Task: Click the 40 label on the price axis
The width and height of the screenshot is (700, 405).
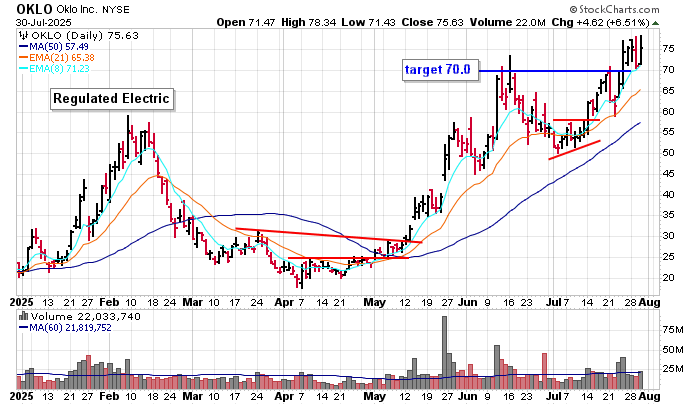Action: click(668, 195)
